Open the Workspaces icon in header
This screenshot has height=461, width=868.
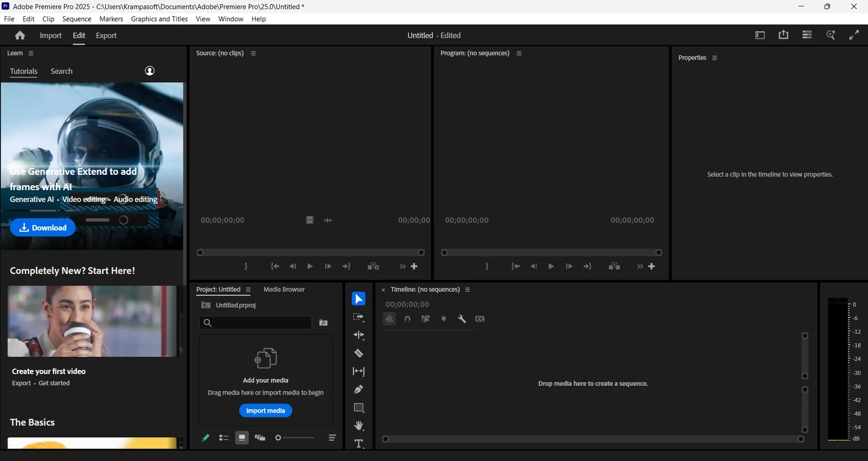click(x=760, y=35)
